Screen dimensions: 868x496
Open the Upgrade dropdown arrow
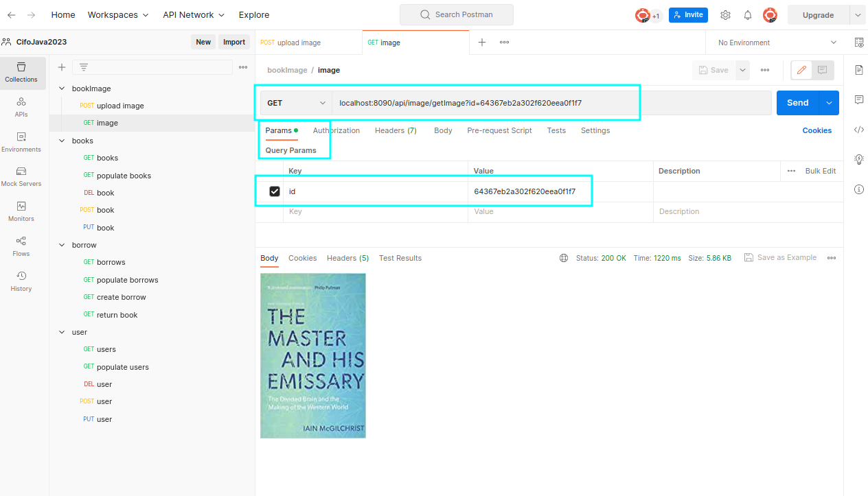coord(858,14)
